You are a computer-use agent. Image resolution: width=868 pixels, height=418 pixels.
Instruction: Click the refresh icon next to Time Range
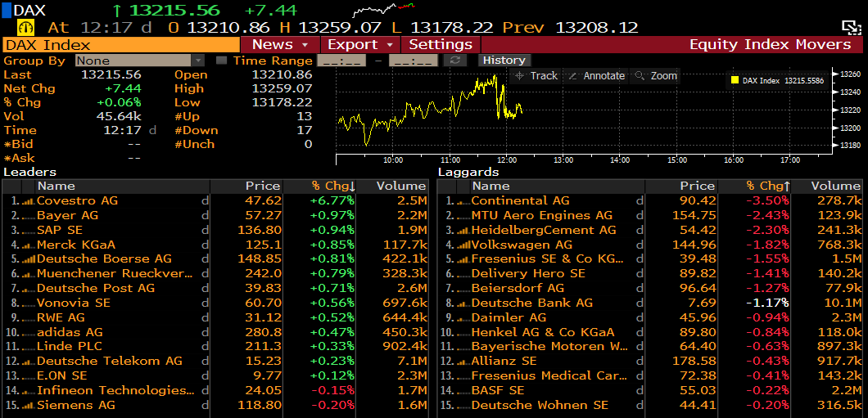454,61
